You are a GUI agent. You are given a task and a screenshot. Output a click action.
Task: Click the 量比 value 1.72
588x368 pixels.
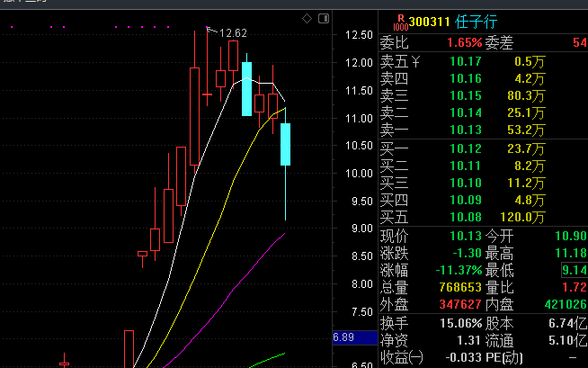pos(575,288)
